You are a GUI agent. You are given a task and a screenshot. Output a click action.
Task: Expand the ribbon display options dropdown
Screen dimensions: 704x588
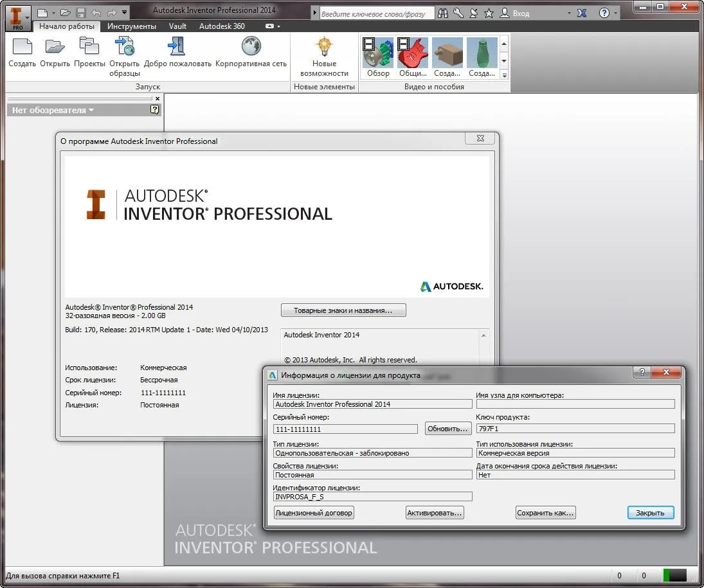(278, 26)
